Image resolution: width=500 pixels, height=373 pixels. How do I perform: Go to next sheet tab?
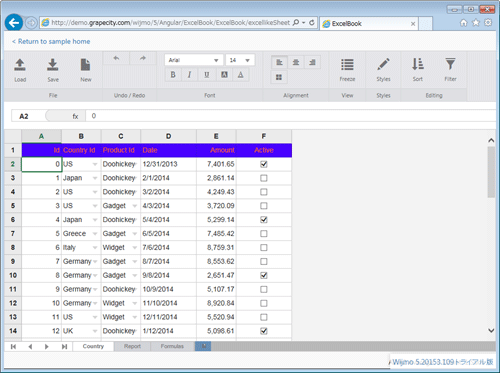[x=47, y=347]
